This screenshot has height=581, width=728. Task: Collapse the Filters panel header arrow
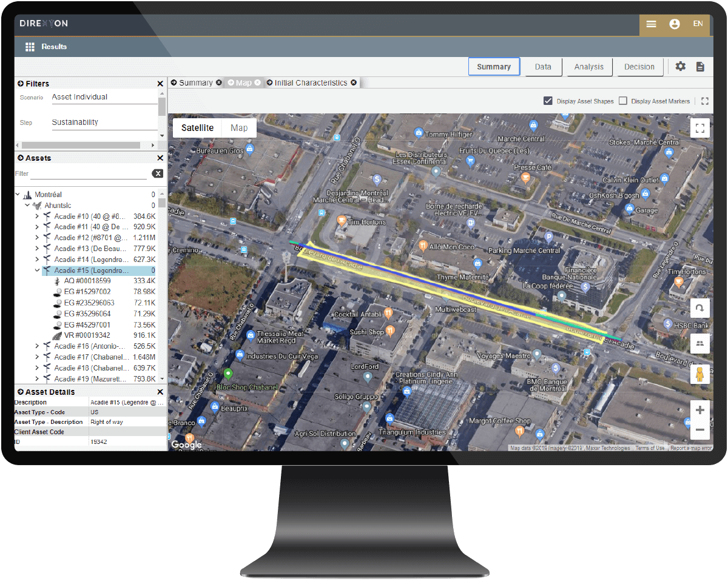pyautogui.click(x=21, y=84)
